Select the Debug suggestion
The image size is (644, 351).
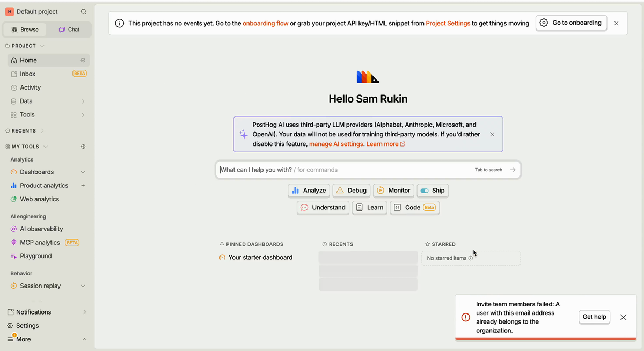[x=352, y=191]
